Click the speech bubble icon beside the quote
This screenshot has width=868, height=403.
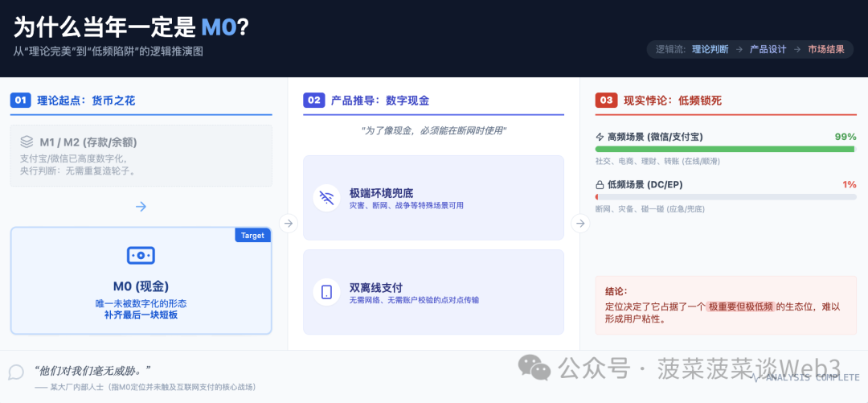16,372
